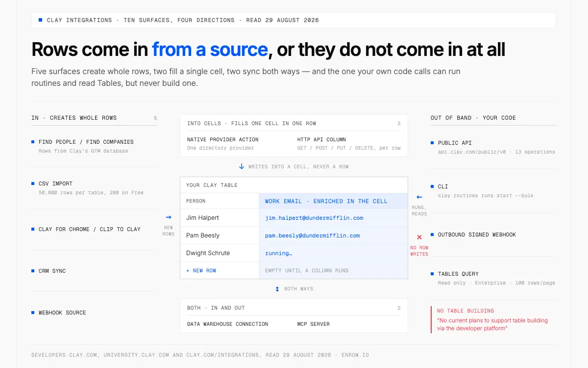Click the up-down arrow beside BOTH WAYS

tap(277, 289)
